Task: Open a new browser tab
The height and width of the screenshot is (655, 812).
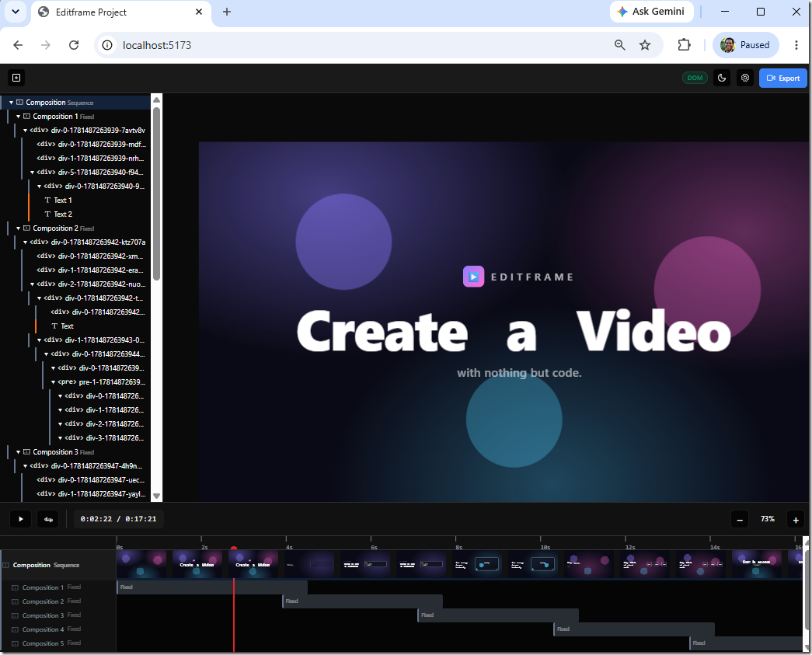Action: coord(227,12)
